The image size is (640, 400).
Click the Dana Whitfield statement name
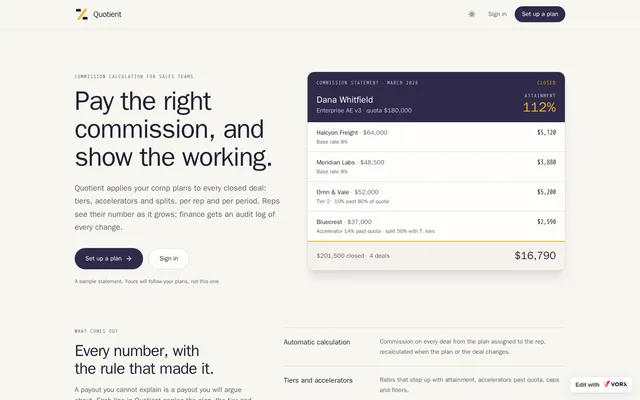coord(344,100)
